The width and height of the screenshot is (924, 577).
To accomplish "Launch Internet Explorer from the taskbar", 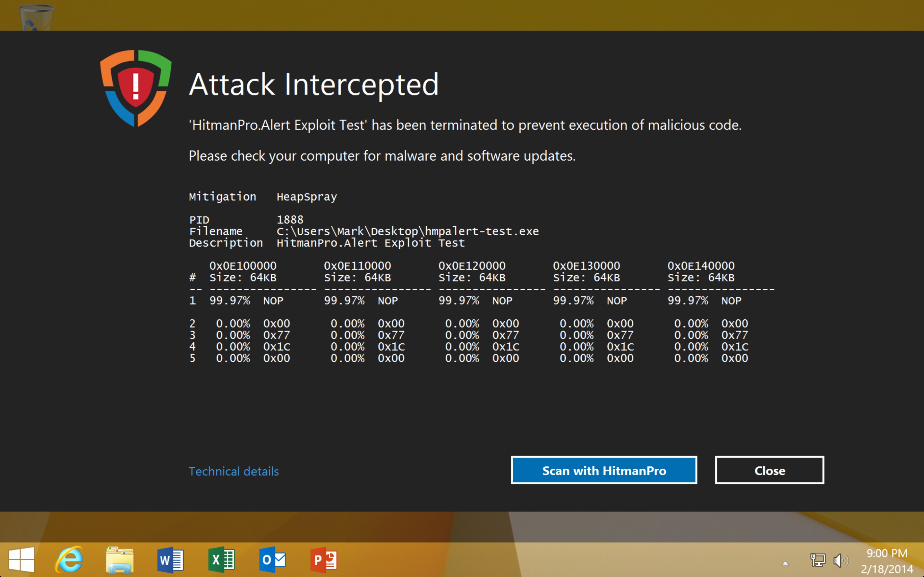I will click(x=69, y=560).
